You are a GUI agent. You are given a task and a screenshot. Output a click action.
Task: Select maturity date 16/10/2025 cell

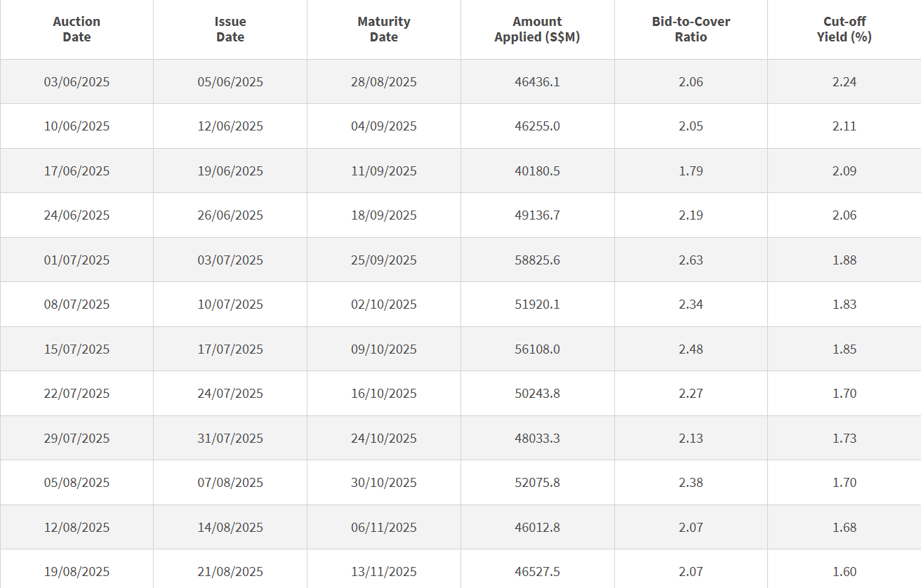(x=384, y=394)
